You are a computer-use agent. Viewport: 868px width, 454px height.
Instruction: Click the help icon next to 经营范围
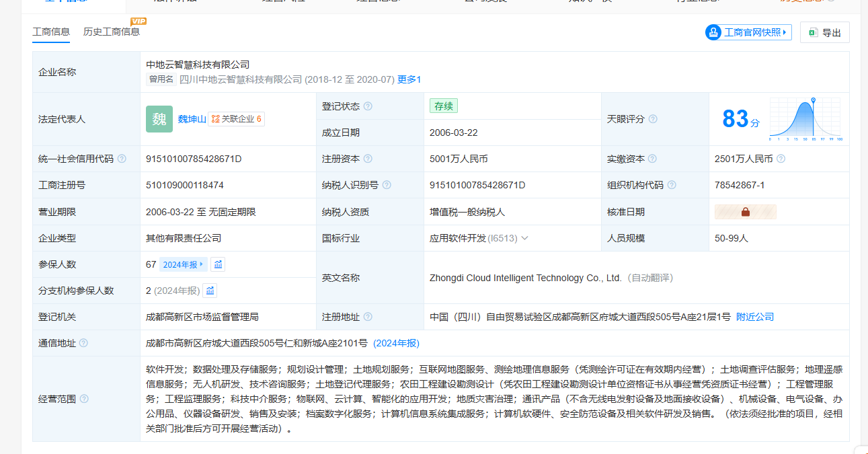[84, 399]
